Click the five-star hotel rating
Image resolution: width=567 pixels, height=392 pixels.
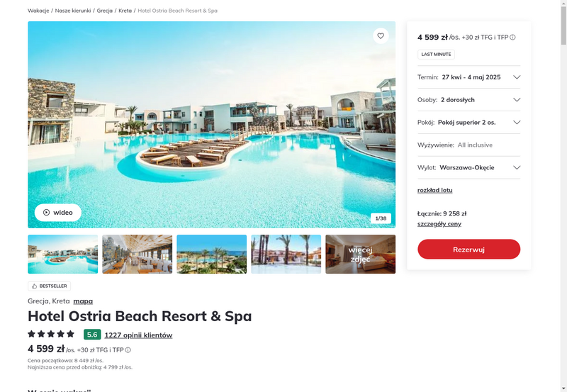51,334
